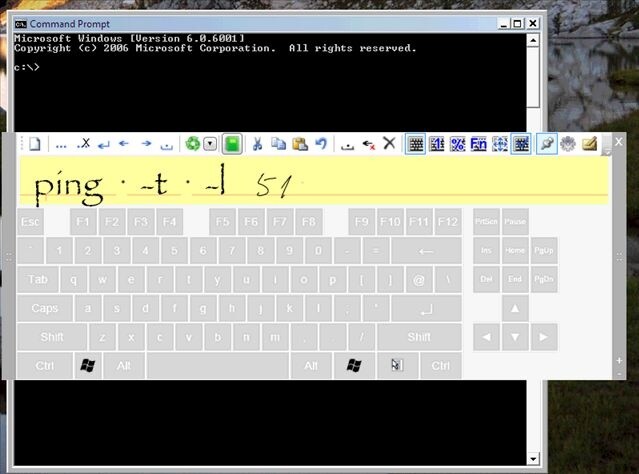Open settings via the gear icon
Image resolution: width=639 pixels, height=474 pixels.
pyautogui.click(x=568, y=144)
